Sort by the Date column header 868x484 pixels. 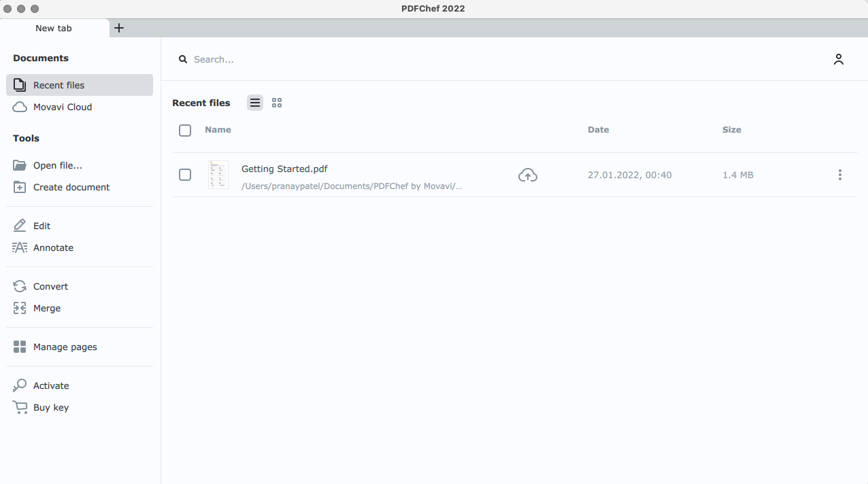pyautogui.click(x=599, y=130)
